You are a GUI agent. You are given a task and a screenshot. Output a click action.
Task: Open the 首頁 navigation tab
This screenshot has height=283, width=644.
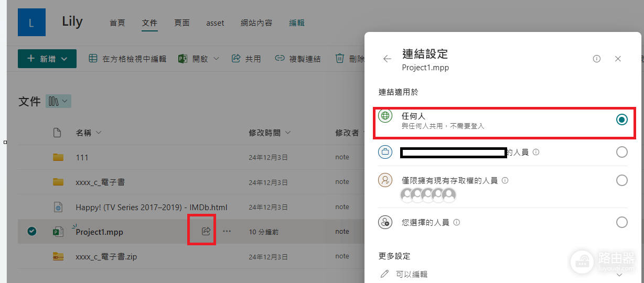pyautogui.click(x=117, y=23)
